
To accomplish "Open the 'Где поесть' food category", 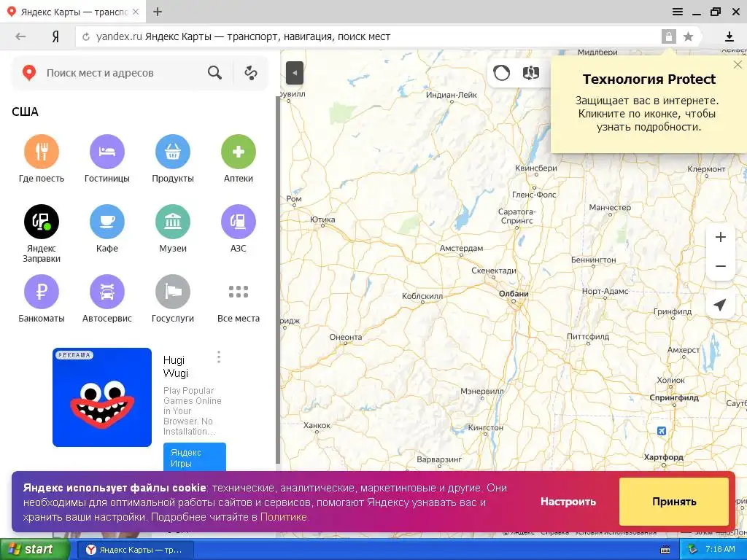I will tap(42, 152).
